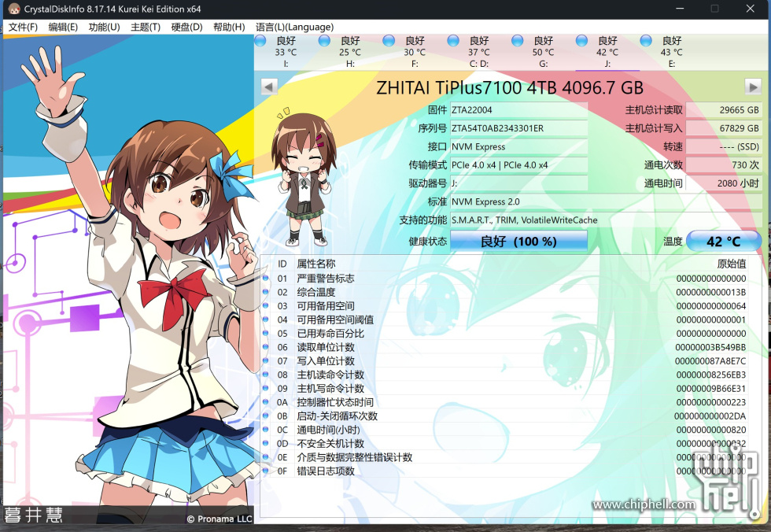Select the J: drive status icon

click(x=581, y=41)
